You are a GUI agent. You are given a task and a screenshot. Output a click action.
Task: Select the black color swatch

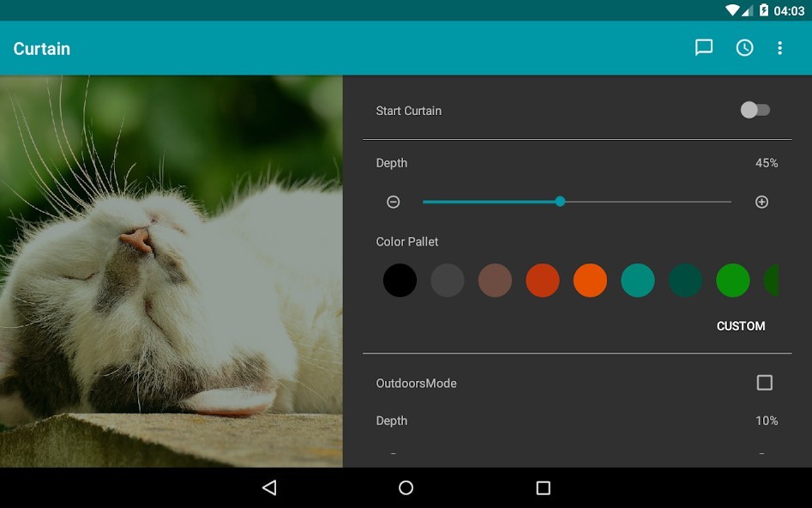coord(400,281)
